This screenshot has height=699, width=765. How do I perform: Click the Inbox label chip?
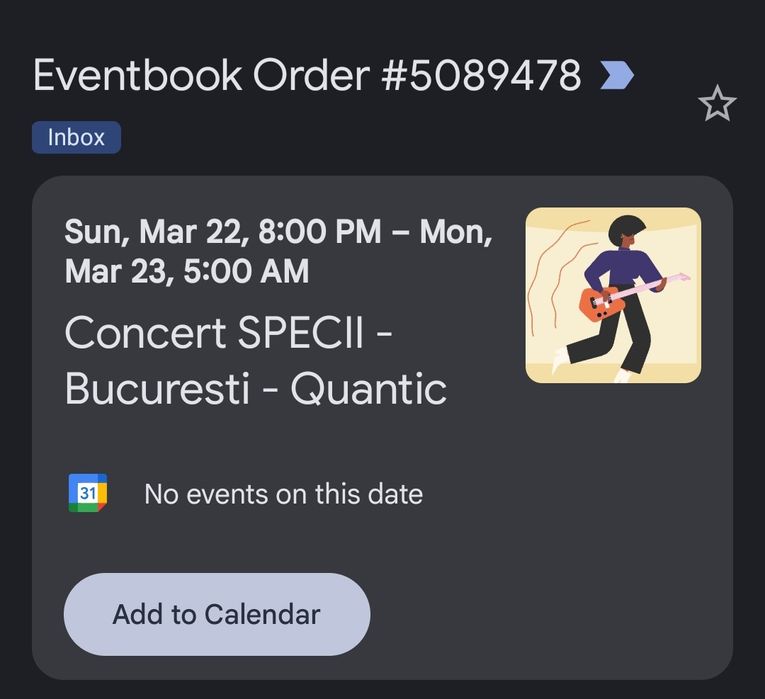click(x=76, y=137)
